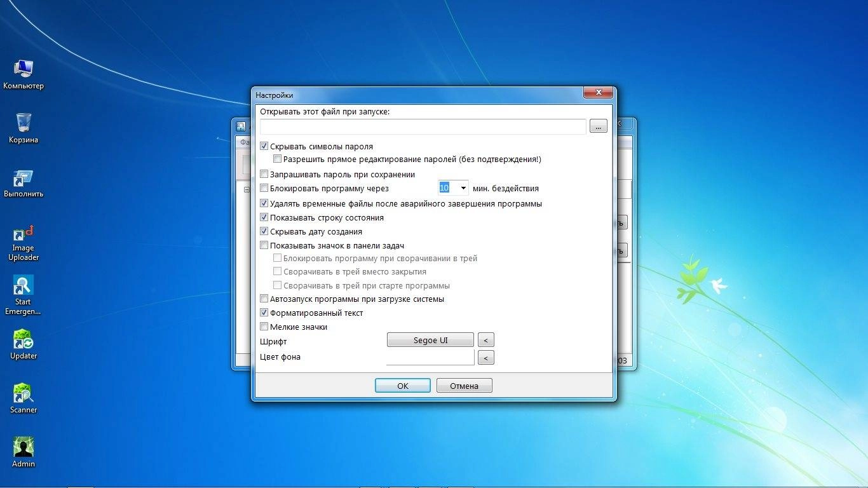This screenshot has height=488, width=868.
Task: Enable Автозапуск программы при загрузке системы
Action: point(264,299)
